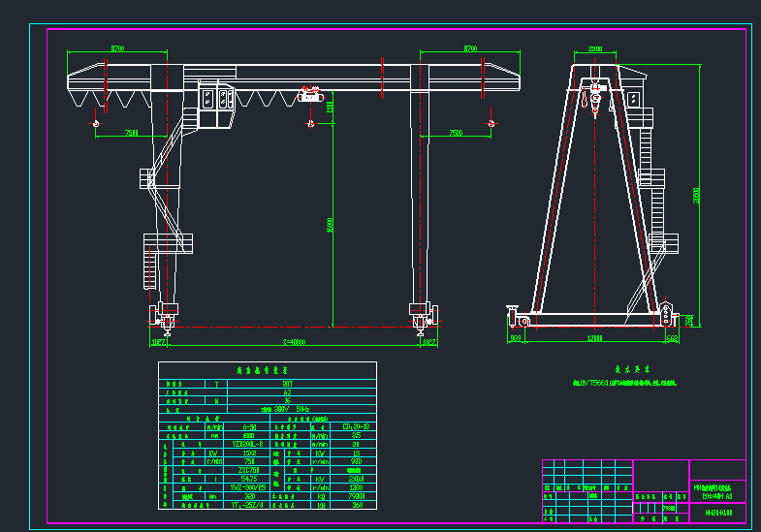
Task: Select the drawing number in title block
Action: (718, 513)
